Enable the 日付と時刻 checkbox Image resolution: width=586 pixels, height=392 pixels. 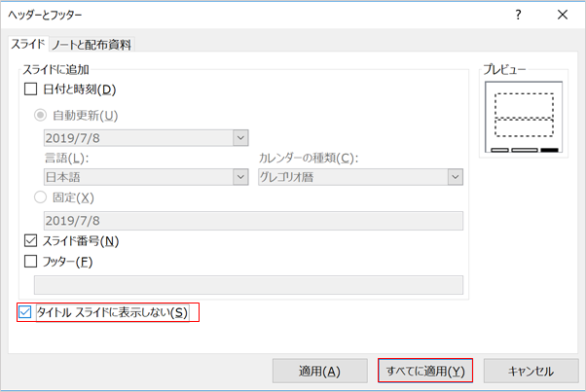click(30, 89)
